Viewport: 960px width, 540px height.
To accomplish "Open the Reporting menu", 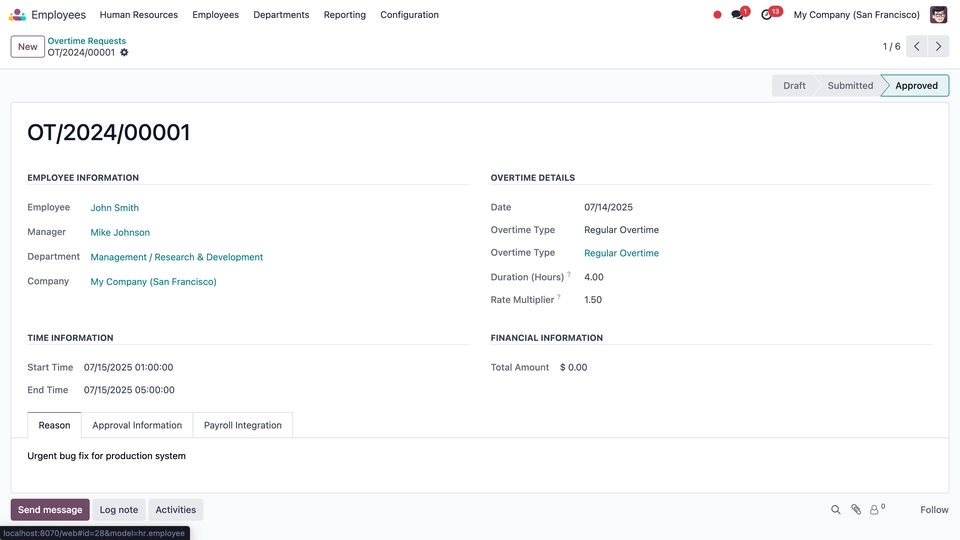I will [345, 15].
